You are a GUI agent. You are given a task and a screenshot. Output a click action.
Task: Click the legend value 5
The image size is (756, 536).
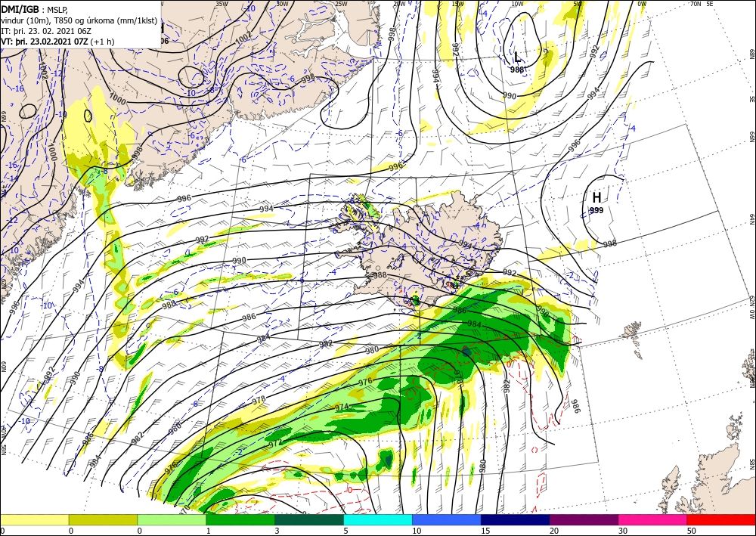click(x=345, y=531)
